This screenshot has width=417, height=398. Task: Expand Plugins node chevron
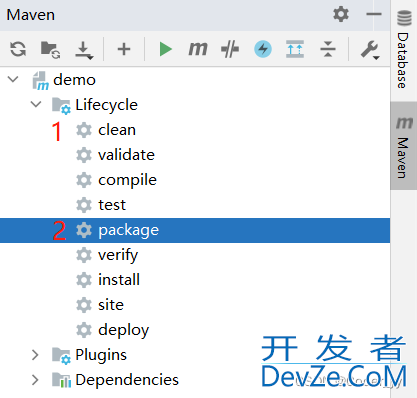35,355
